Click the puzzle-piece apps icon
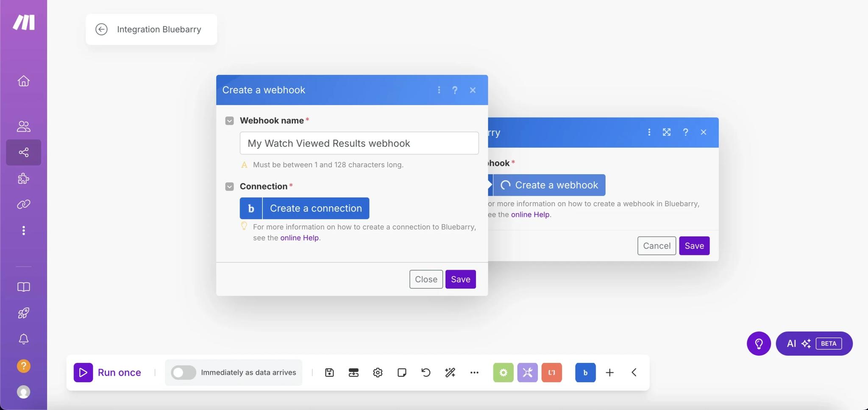Viewport: 868px width, 410px height. (x=24, y=178)
